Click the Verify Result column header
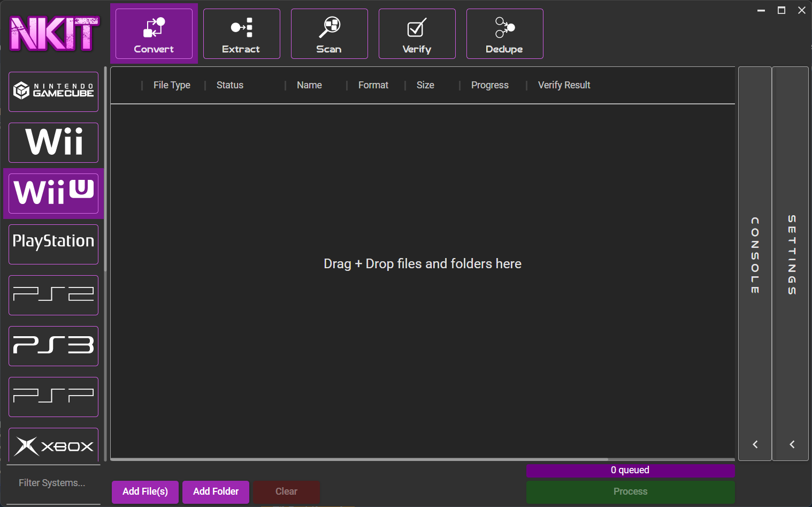The image size is (812, 507). tap(564, 85)
